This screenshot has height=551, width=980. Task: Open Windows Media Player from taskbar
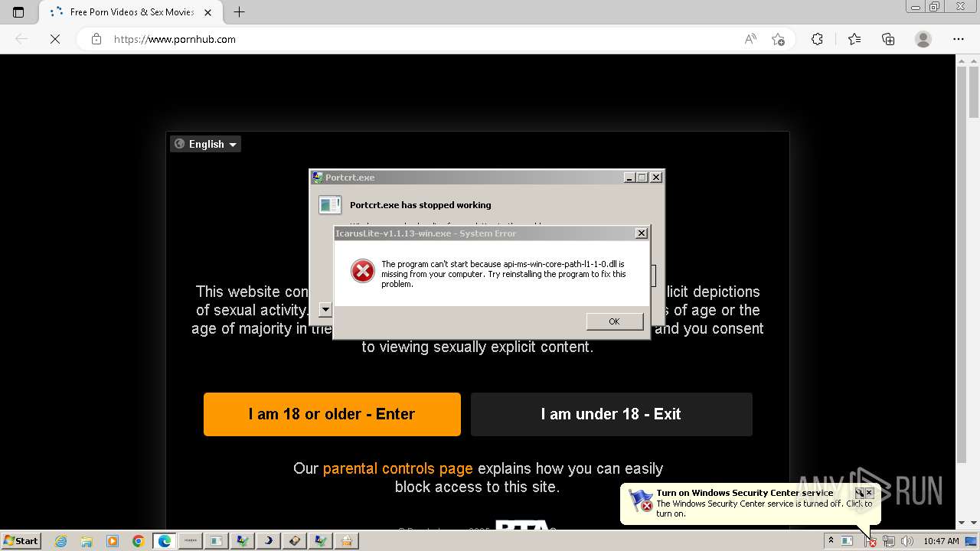[x=113, y=541]
